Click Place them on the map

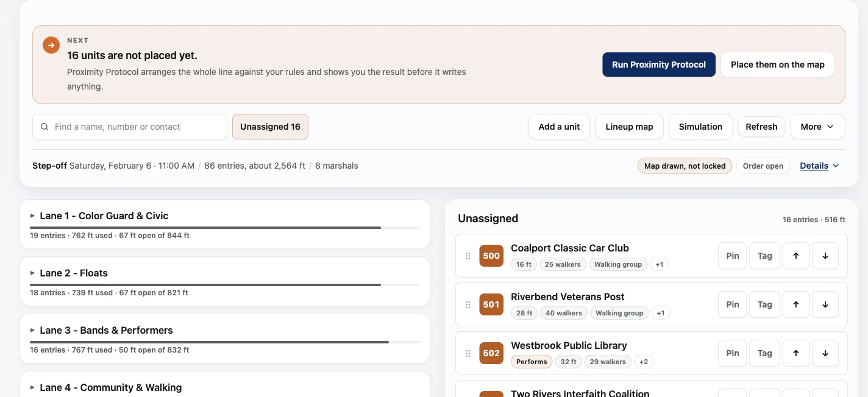pos(778,65)
